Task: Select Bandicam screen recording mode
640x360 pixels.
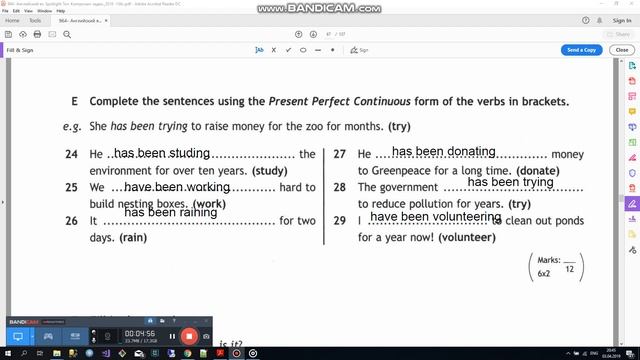Action: tap(18, 336)
